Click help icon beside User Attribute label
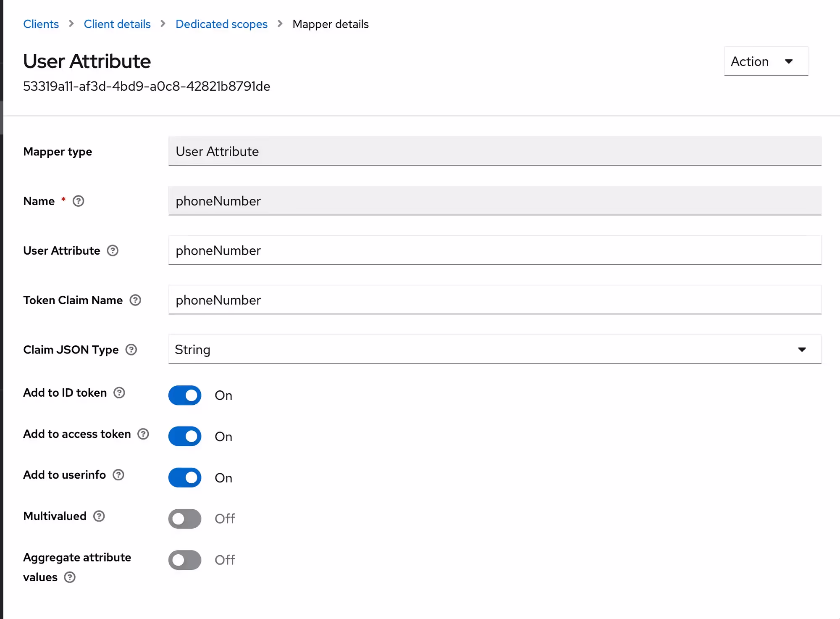This screenshot has height=619, width=840. (x=113, y=251)
